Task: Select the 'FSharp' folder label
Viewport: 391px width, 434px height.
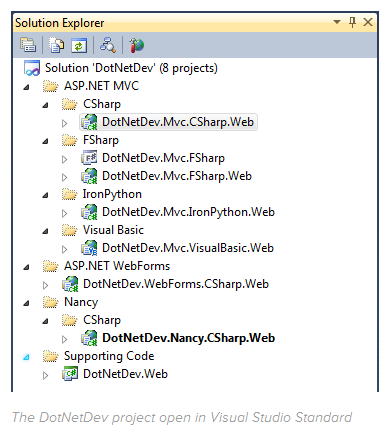Action: pyautogui.click(x=101, y=140)
